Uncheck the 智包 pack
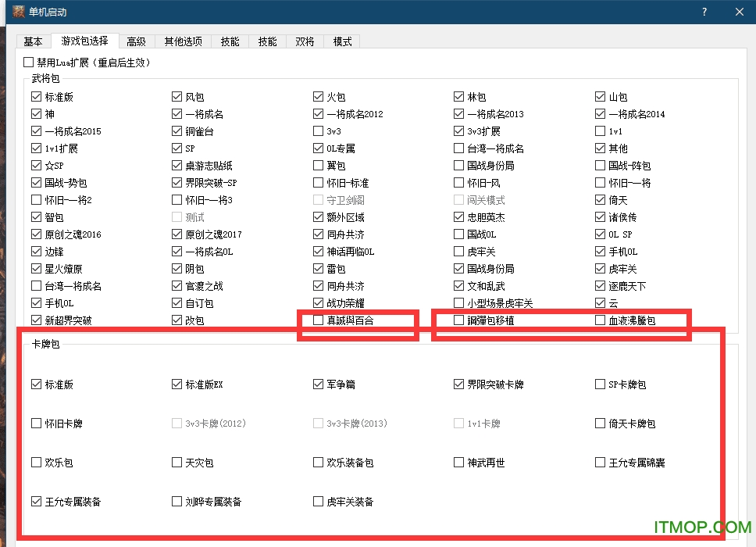The image size is (756, 547). click(x=36, y=217)
